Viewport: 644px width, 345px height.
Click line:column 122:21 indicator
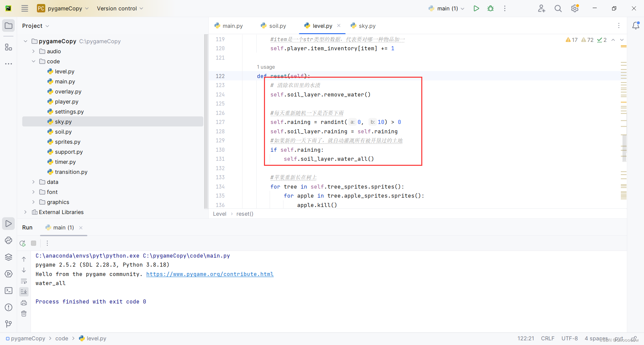coord(526,338)
